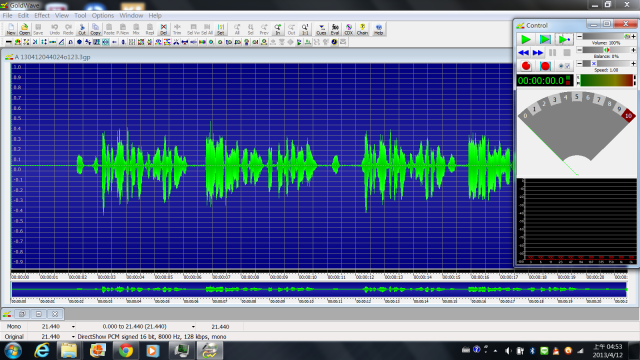The image size is (640, 360).
Task: Copy selection using the Copy toolbar icon
Action: pyautogui.click(x=96, y=29)
